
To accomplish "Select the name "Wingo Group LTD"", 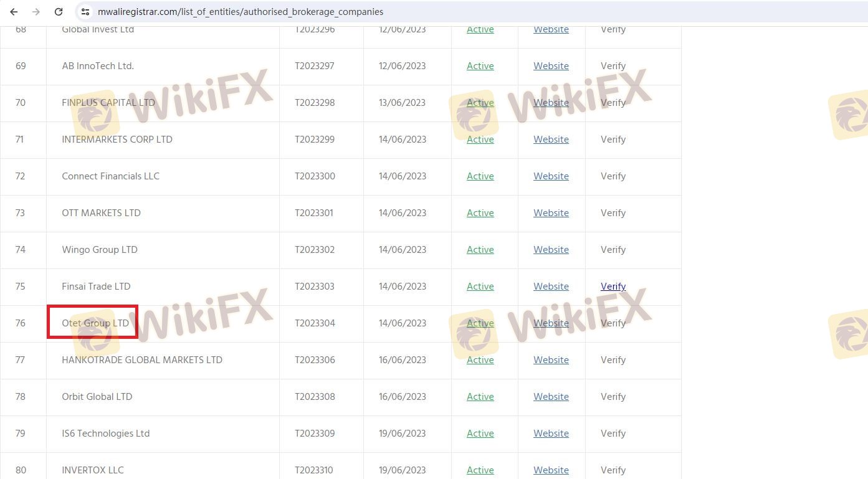I will (100, 250).
